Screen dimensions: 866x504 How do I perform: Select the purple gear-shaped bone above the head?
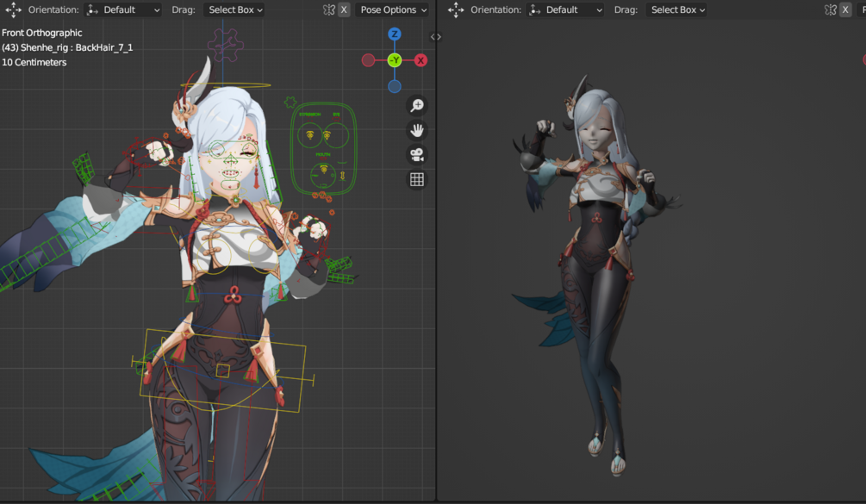tap(226, 45)
